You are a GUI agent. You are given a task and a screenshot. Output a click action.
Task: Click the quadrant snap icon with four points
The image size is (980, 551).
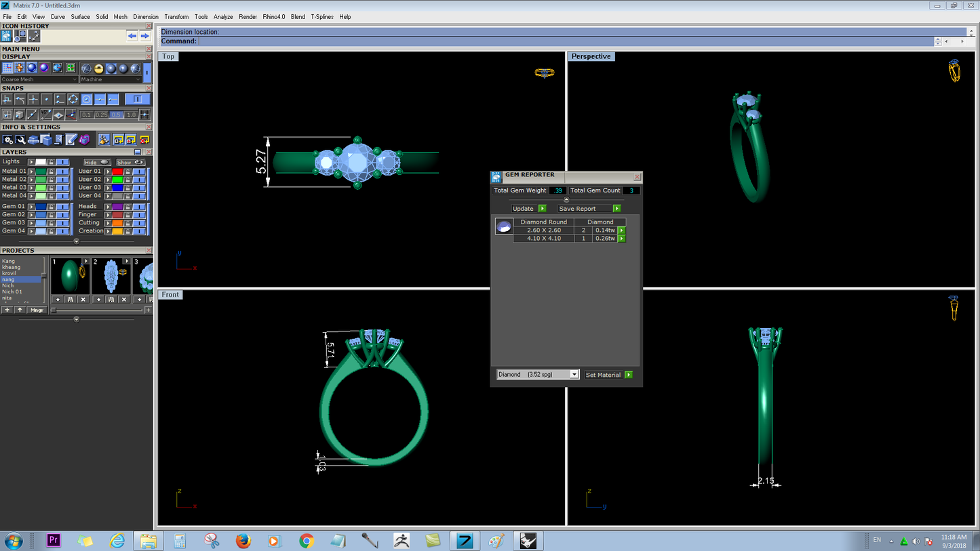[73, 100]
